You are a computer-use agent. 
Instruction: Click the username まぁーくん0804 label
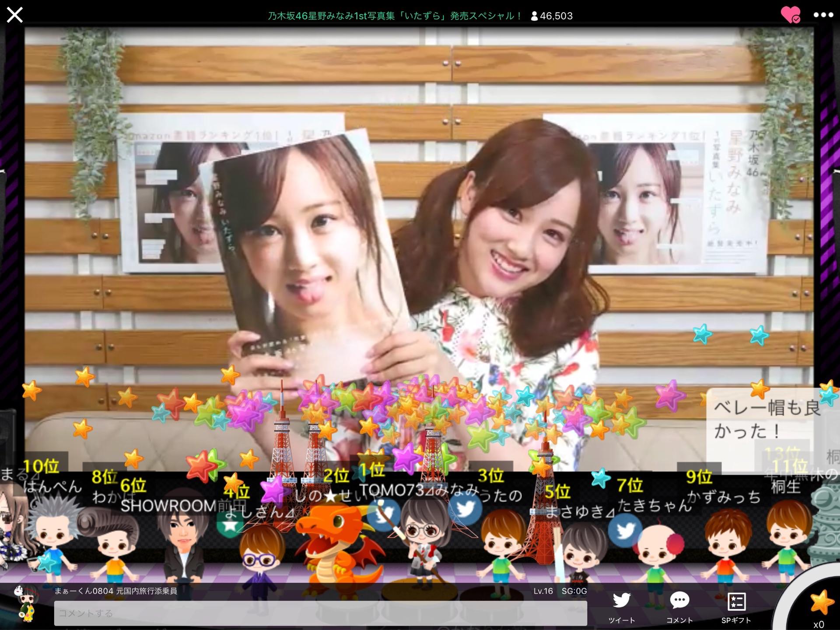[84, 591]
